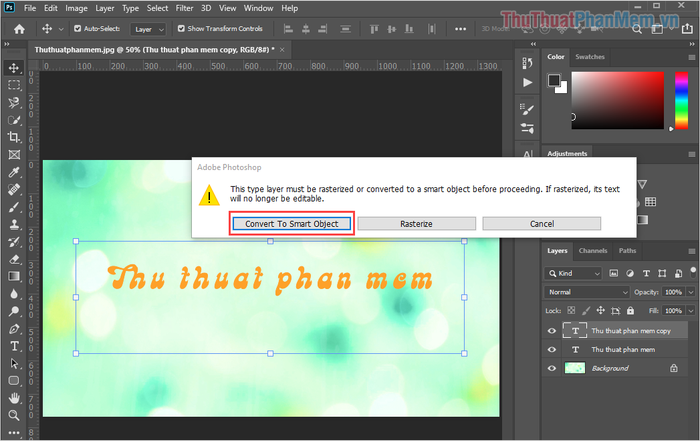700x441 pixels.
Task: Open the Layers panel menu
Action: (692, 251)
